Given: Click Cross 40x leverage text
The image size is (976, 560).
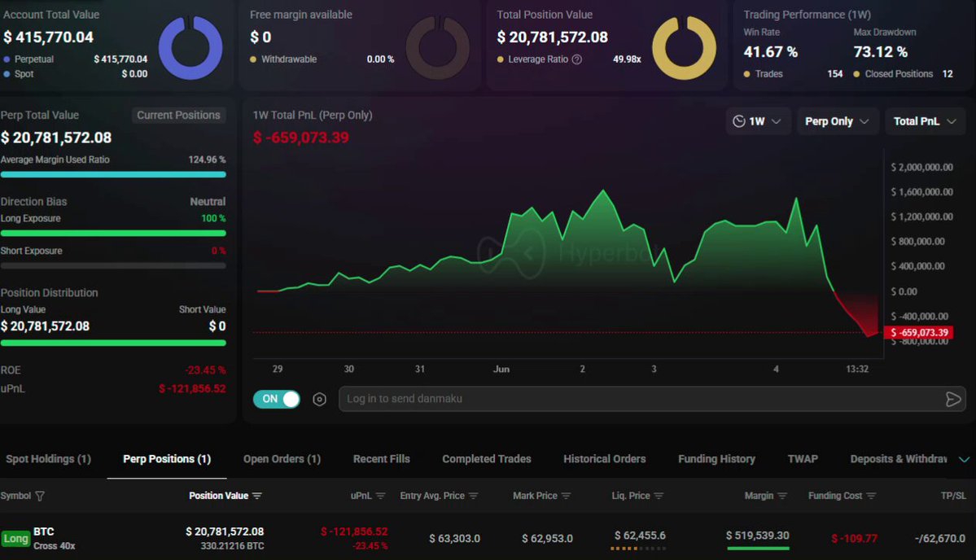Looking at the screenshot, I should (x=55, y=546).
